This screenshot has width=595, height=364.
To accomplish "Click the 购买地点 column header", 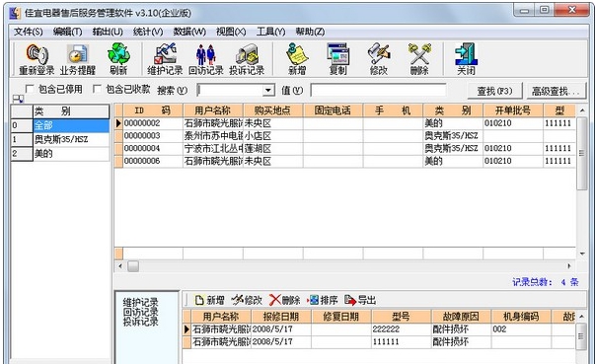I will tap(273, 110).
